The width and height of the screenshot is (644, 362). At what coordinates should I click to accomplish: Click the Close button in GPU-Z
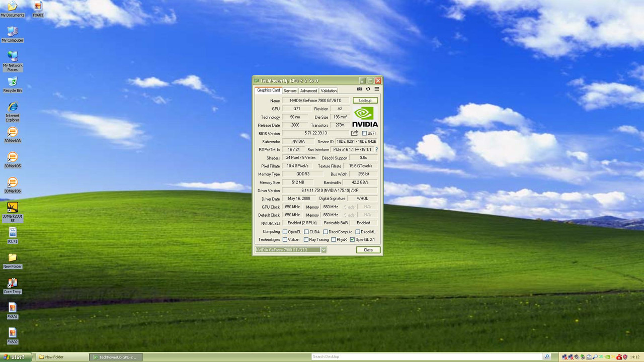[368, 250]
